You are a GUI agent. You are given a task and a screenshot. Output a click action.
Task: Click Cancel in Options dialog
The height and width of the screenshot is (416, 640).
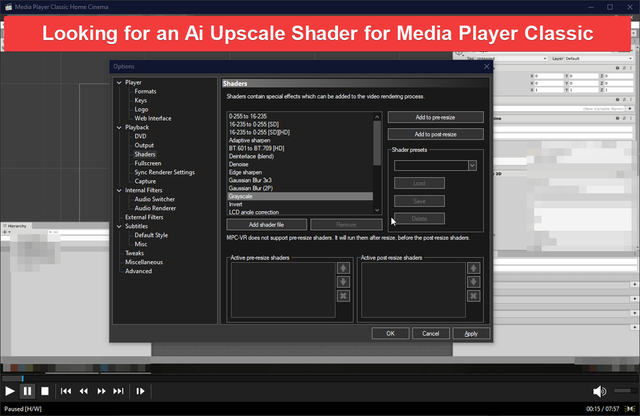431,334
